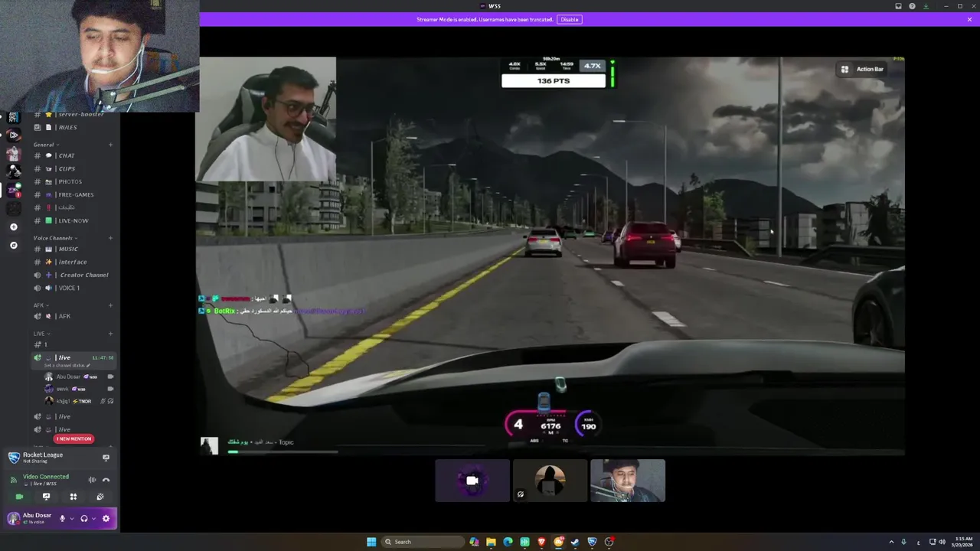The image size is (980, 551).
Task: Click Abu Dosar user avatar
Action: tap(14, 518)
